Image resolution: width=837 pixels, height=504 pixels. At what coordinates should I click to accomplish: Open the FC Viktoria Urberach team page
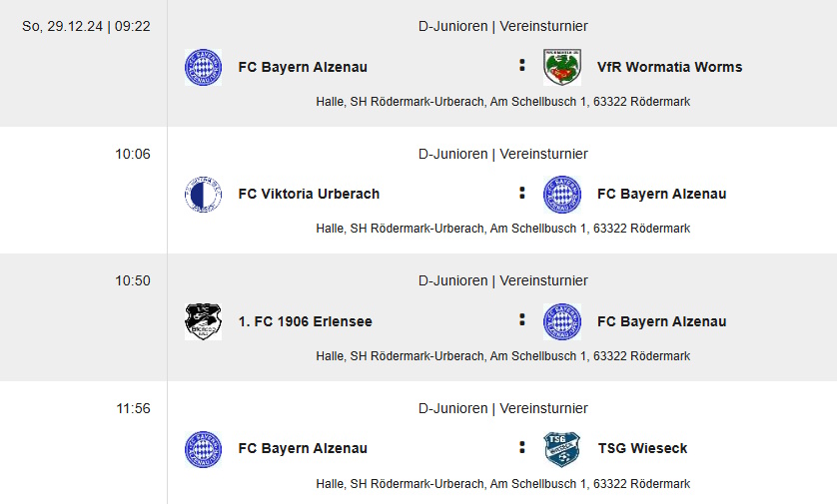[x=309, y=195]
